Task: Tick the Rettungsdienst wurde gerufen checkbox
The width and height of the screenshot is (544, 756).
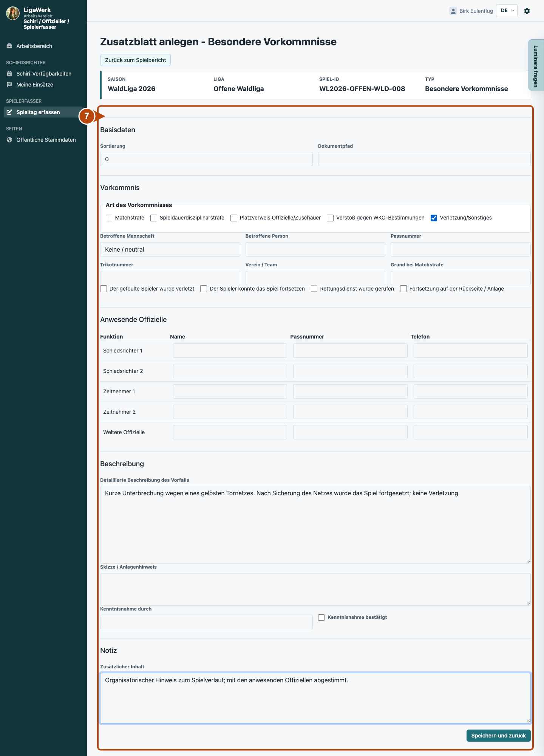Action: coord(314,289)
